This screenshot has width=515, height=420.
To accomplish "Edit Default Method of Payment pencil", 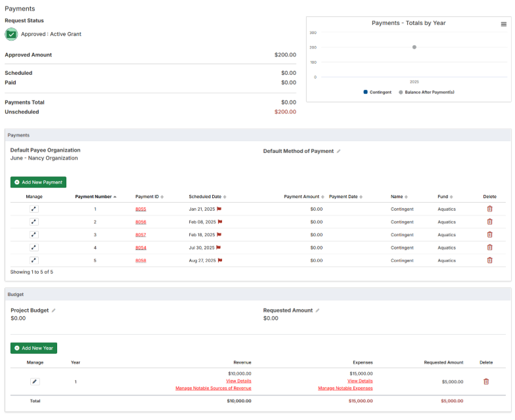I will pos(339,151).
